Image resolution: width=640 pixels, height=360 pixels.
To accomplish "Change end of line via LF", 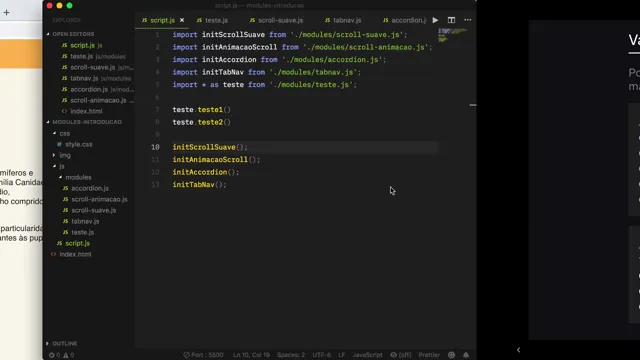I will [x=342, y=355].
